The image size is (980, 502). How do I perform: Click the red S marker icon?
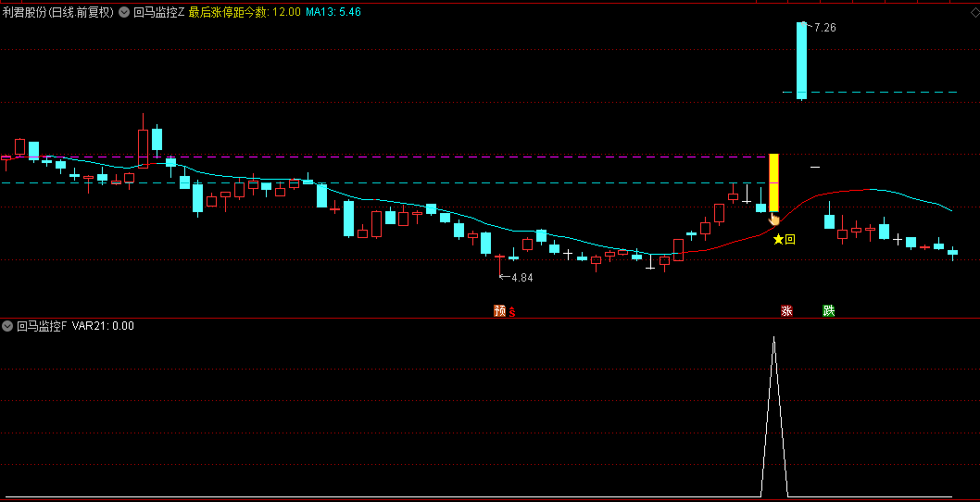(x=512, y=311)
